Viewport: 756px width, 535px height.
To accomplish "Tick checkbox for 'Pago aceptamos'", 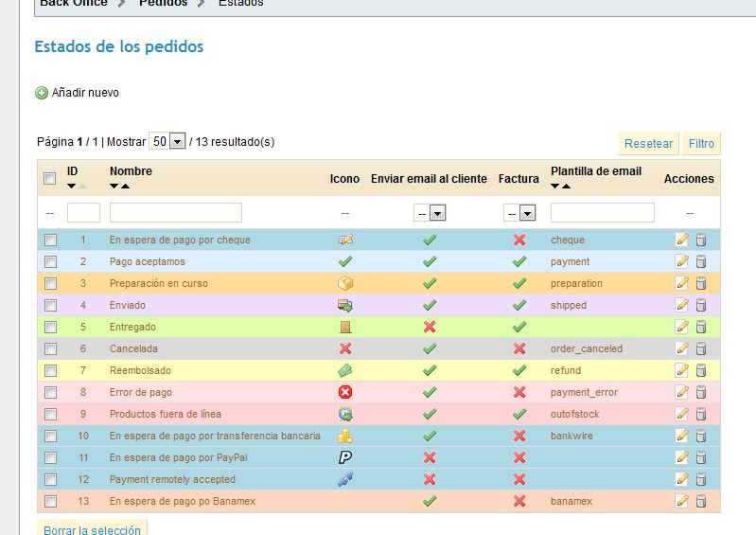I will click(x=51, y=261).
